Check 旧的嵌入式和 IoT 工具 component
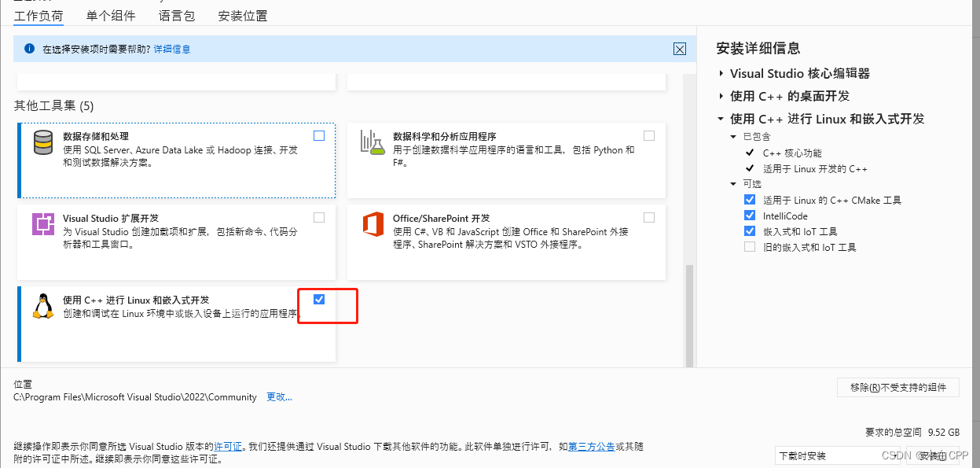Image resolution: width=980 pixels, height=468 pixels. (x=750, y=247)
